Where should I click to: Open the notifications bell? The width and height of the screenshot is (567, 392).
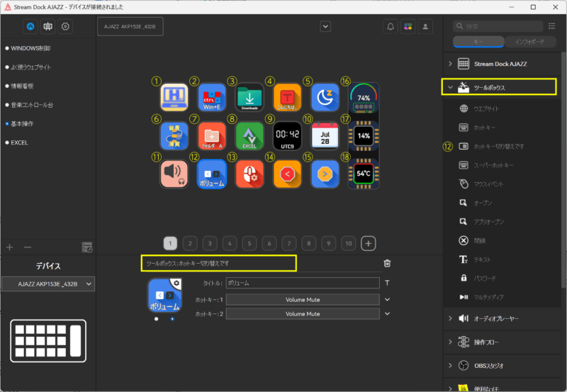click(391, 26)
